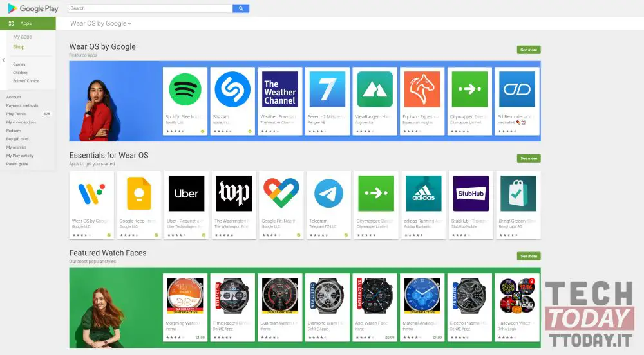644x355 pixels.
Task: Open Time Racer watch face thumbnail
Action: click(232, 296)
